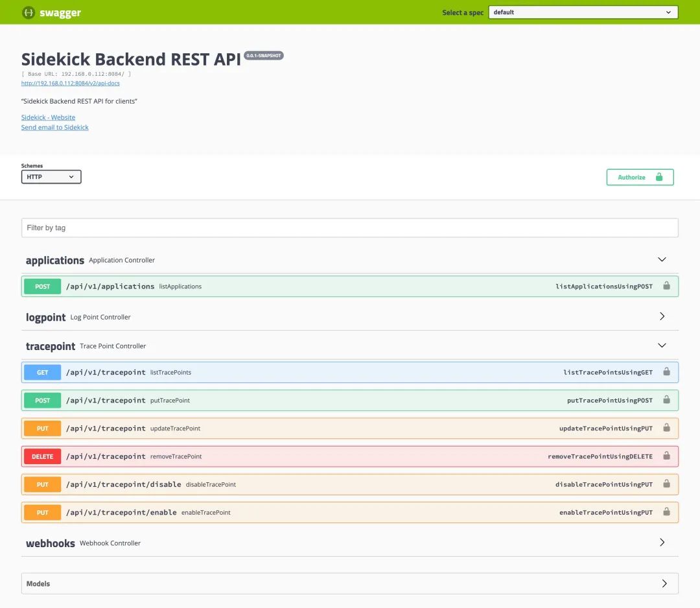Collapse the applications section chevron
The image size is (700, 608).
[x=662, y=259]
